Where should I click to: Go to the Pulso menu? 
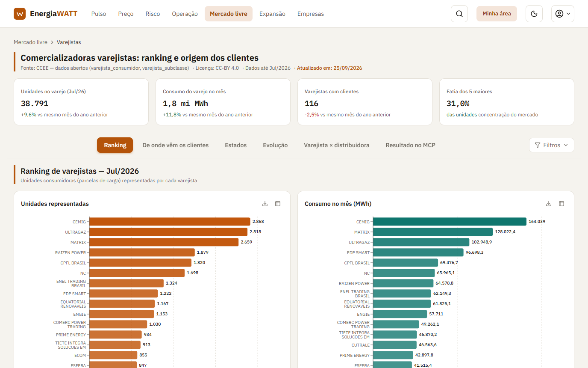click(99, 14)
